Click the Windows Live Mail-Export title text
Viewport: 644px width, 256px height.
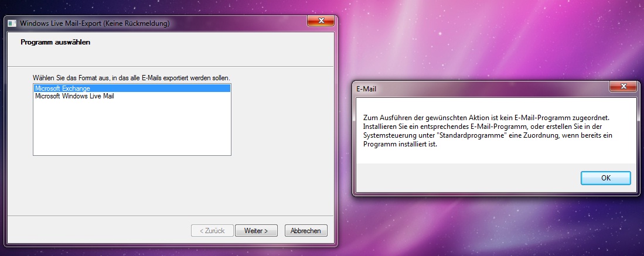pyautogui.click(x=95, y=23)
